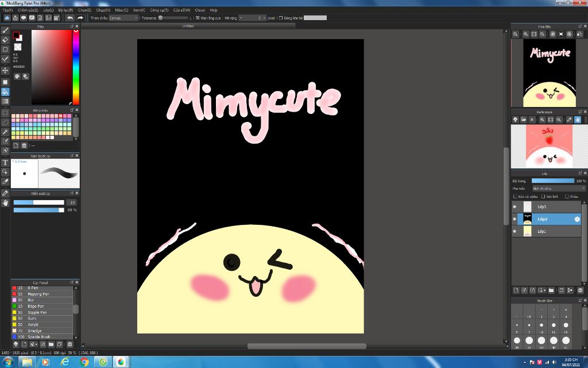This screenshot has height=368, width=588.
Task: Delete layer using the Layers panel trash icon
Action: [580, 290]
